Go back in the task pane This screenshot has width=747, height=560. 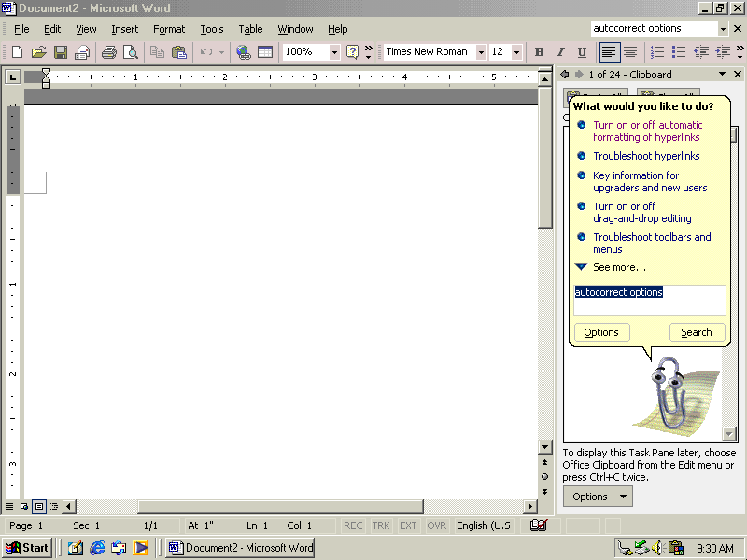[x=565, y=75]
